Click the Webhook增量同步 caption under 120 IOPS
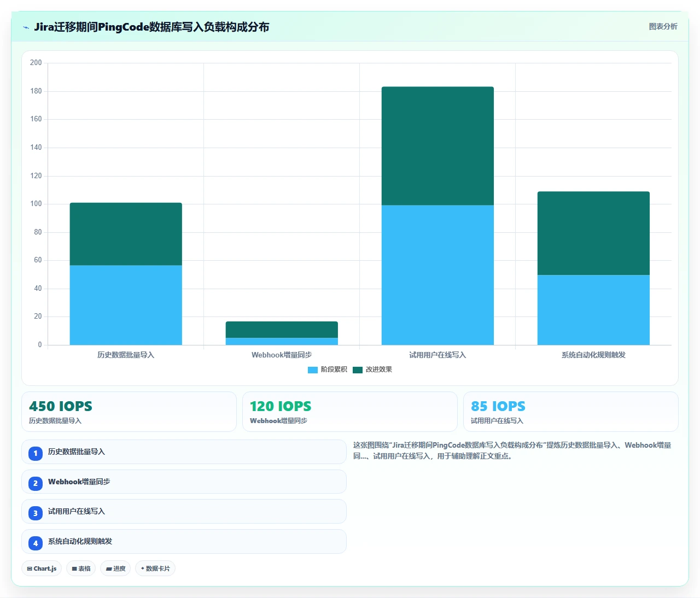 tap(278, 421)
